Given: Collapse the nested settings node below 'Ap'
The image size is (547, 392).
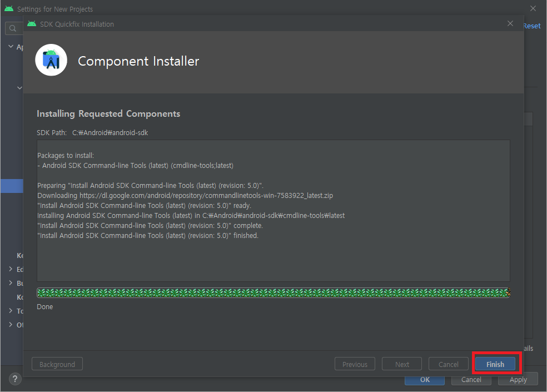Looking at the screenshot, I should 19,88.
